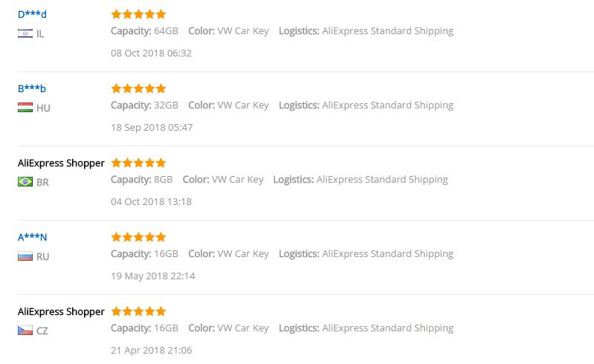Click the 64GB capacity text

166,31
